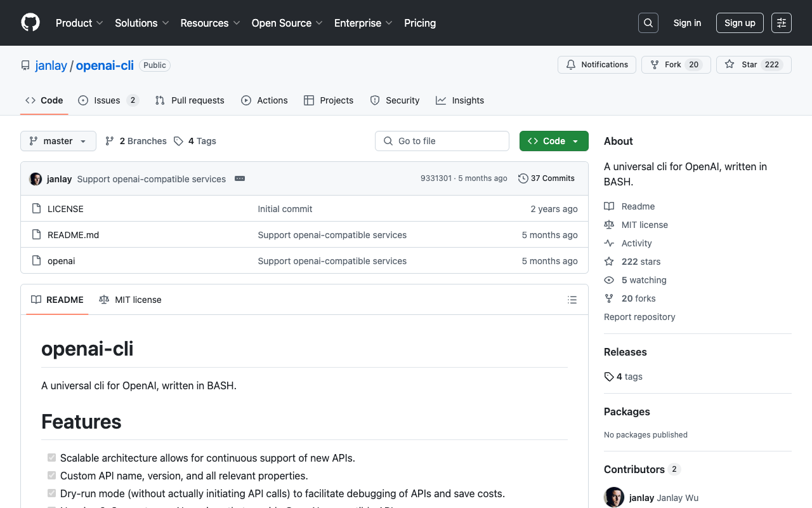Click Sign in
This screenshot has width=812, height=508.
point(687,23)
